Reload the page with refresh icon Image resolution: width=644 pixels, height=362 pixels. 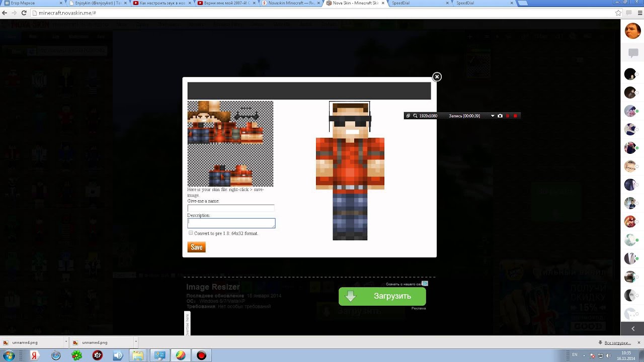click(x=24, y=13)
